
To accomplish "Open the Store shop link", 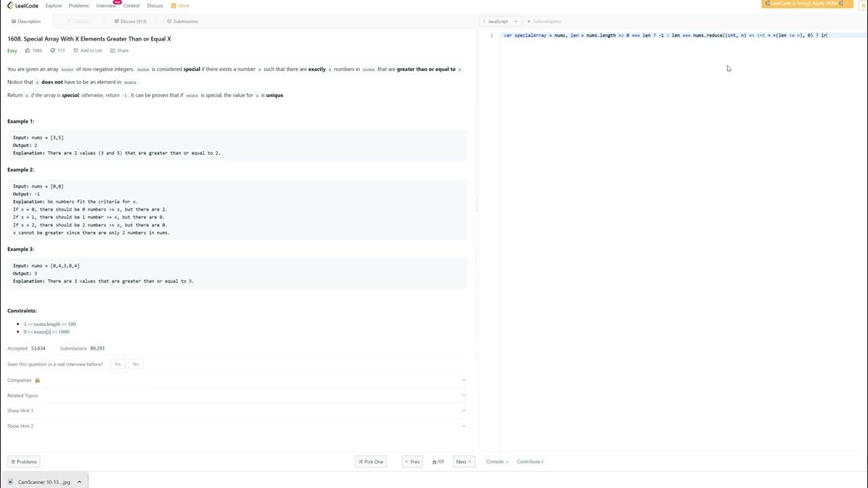I will (x=180, y=5).
